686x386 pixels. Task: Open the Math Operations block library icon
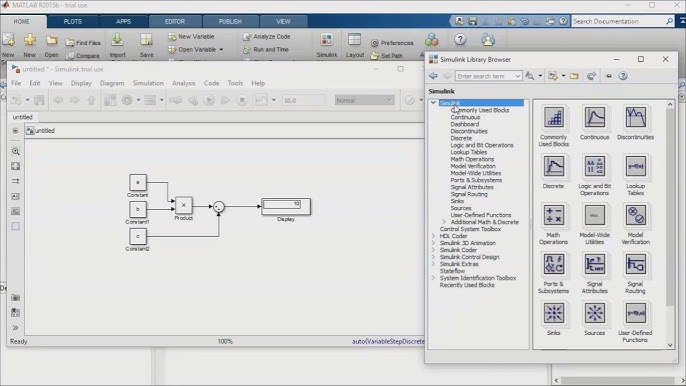(553, 215)
